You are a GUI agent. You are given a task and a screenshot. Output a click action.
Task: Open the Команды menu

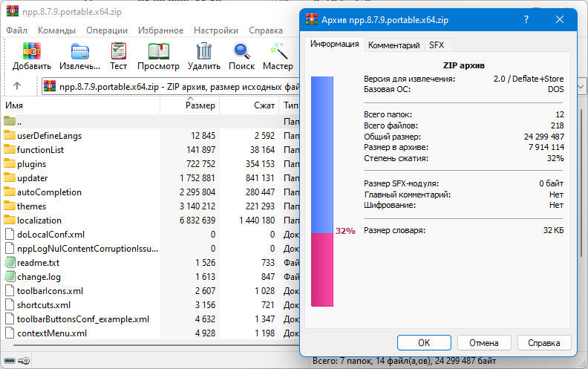[x=56, y=30]
